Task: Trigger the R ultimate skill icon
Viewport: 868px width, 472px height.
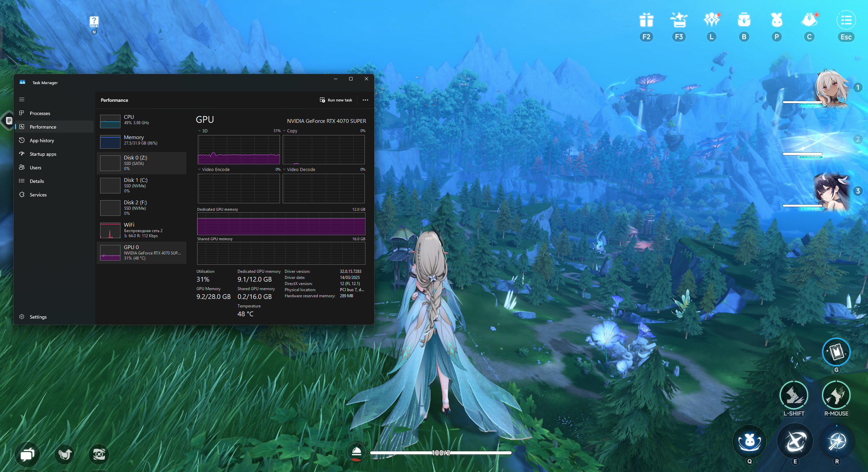Action: pyautogui.click(x=837, y=441)
